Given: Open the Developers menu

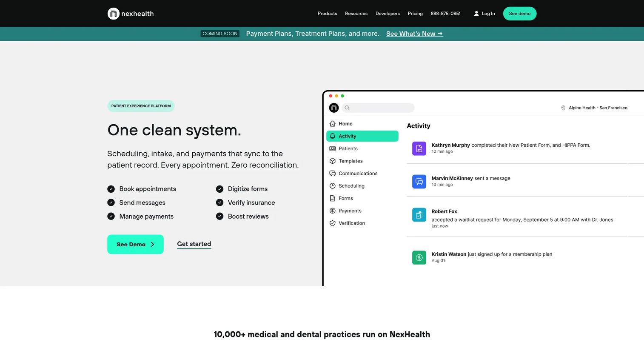Looking at the screenshot, I should pos(388,14).
